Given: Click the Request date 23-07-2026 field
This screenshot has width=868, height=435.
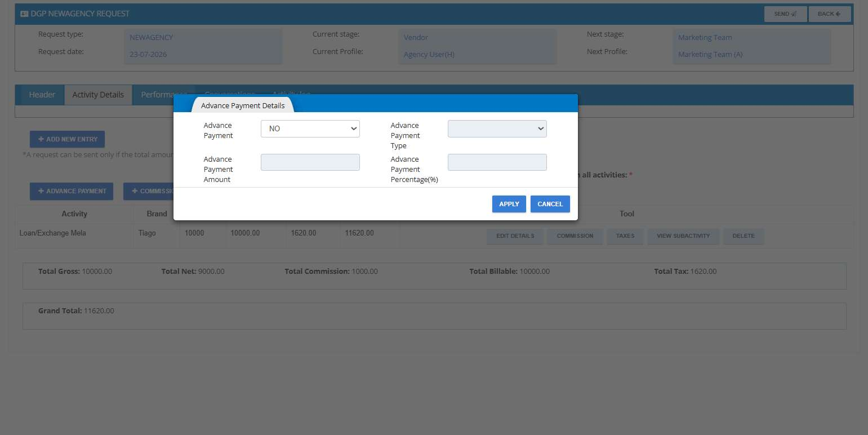Looking at the screenshot, I should pos(203,55).
